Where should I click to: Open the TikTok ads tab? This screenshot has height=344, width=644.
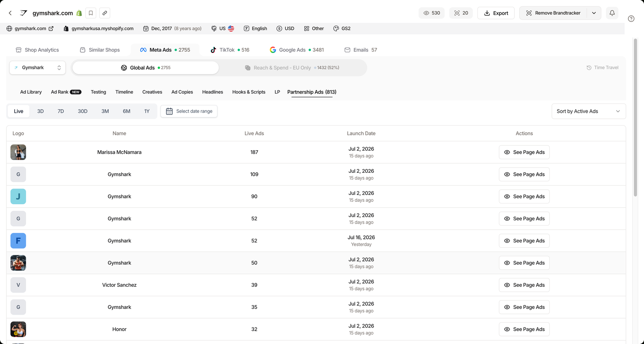point(230,50)
